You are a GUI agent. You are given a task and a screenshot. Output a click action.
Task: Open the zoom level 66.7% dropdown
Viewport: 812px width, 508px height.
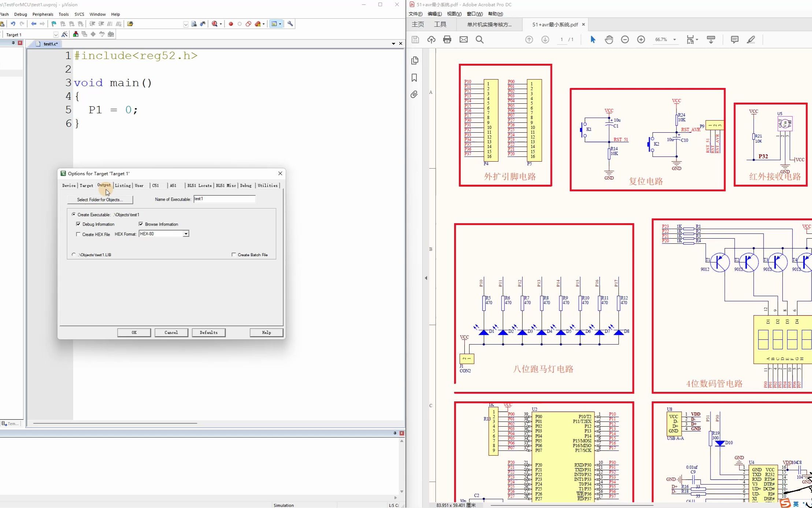pos(675,40)
